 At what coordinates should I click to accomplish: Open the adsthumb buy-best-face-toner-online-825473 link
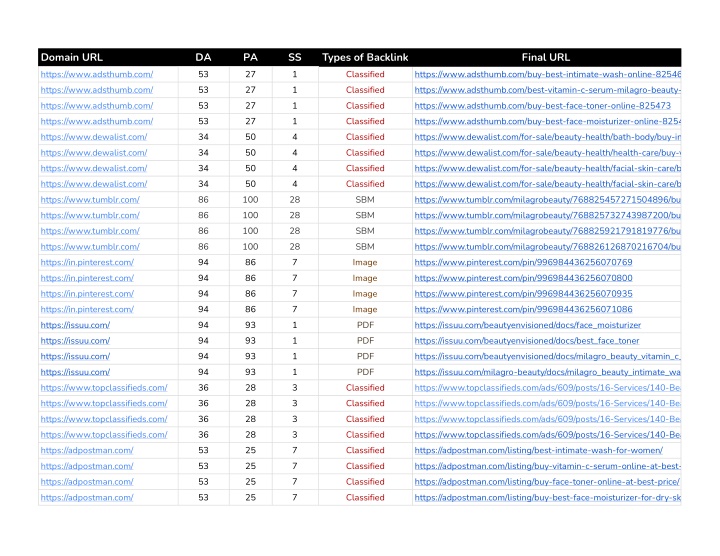pos(542,106)
